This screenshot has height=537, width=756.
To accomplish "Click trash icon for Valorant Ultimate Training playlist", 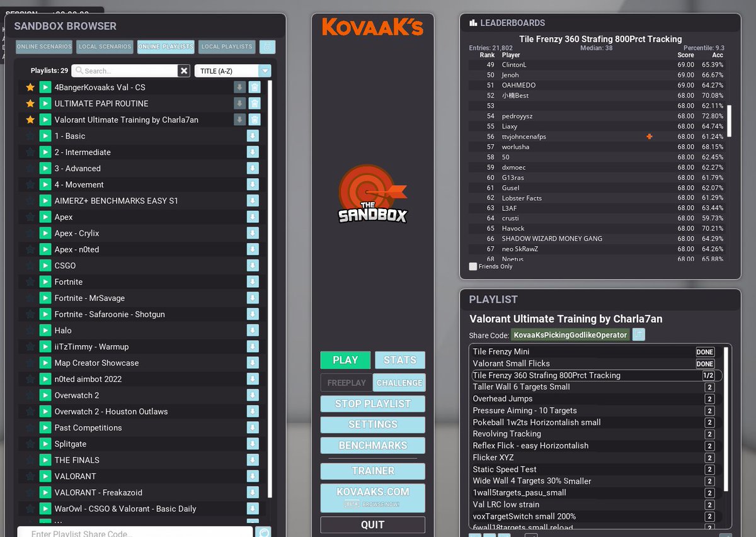I will pyautogui.click(x=254, y=120).
